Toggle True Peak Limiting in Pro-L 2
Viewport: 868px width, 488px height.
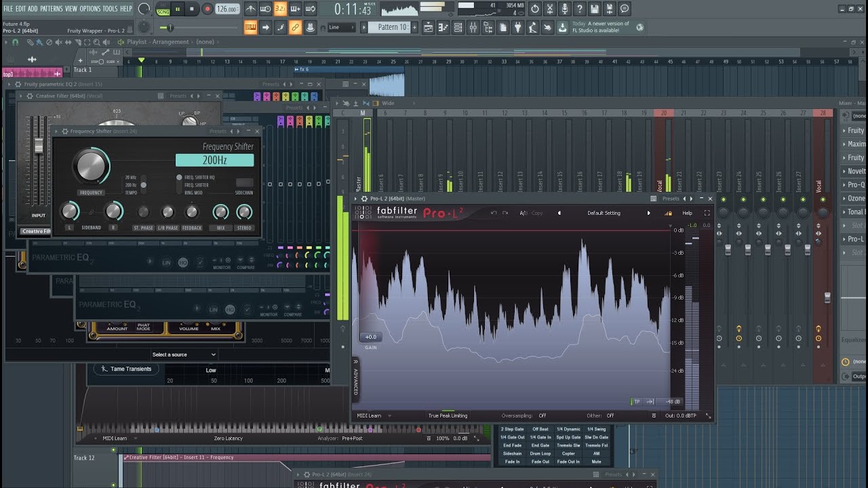point(448,415)
